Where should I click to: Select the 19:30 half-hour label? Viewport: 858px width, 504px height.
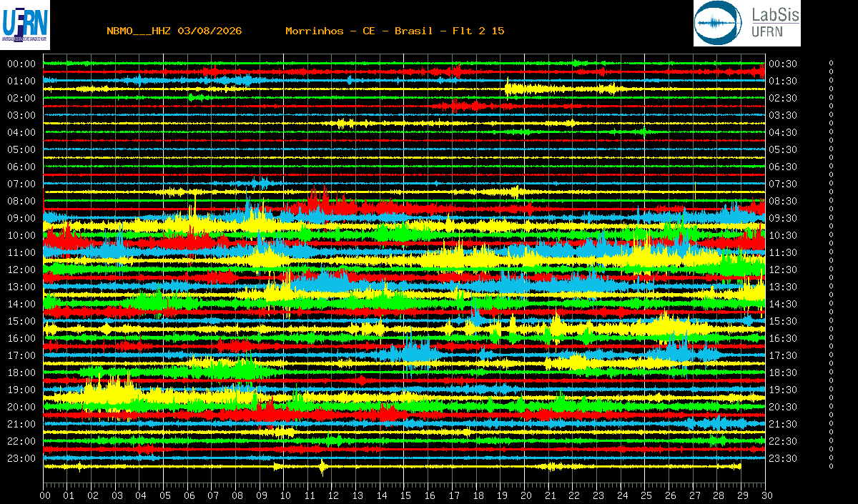click(782, 390)
